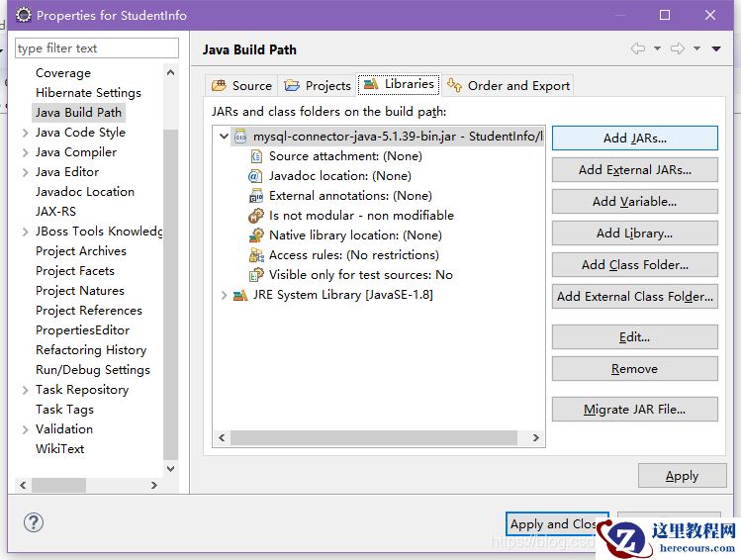Viewport: 741px width, 560px height.
Task: Select Javadoc Location category
Action: click(85, 192)
